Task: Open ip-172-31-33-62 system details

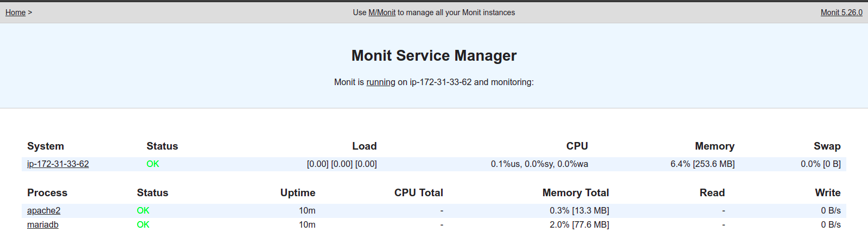Action: (x=58, y=164)
